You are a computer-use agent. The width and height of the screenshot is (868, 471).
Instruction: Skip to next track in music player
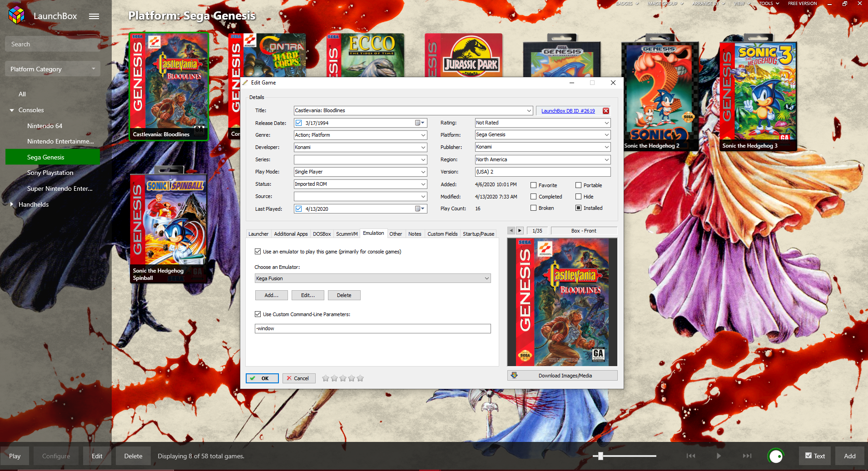click(747, 456)
